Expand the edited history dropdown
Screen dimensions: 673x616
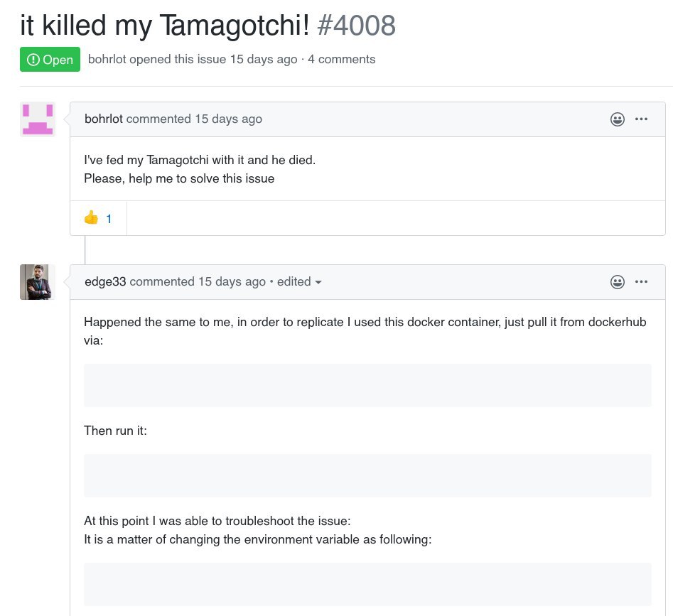pos(299,281)
